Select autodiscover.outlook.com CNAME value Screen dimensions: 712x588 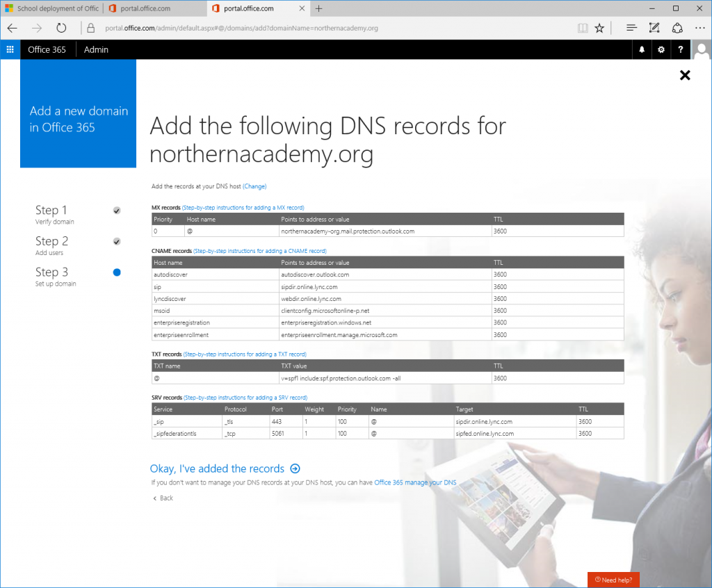click(315, 275)
